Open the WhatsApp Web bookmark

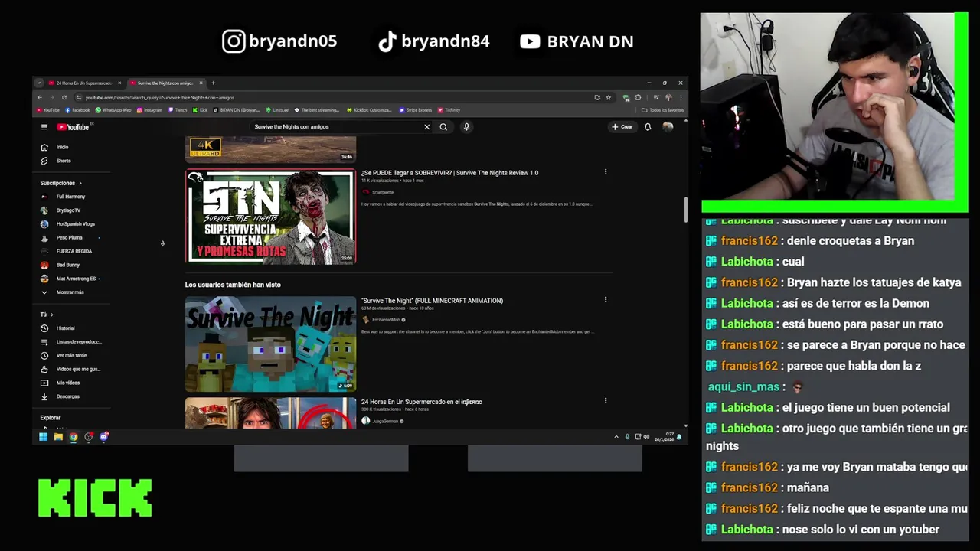pos(113,110)
